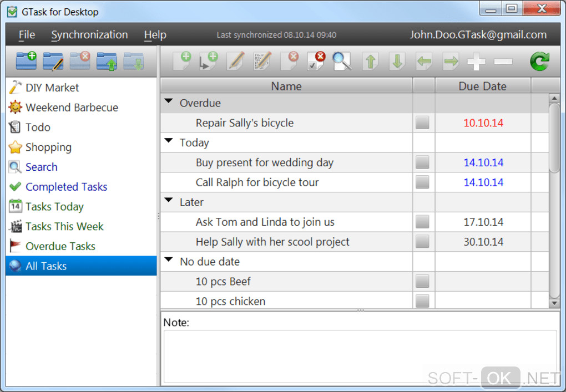Open the Weekend Barbecue list
This screenshot has width=566, height=392.
pyautogui.click(x=81, y=108)
